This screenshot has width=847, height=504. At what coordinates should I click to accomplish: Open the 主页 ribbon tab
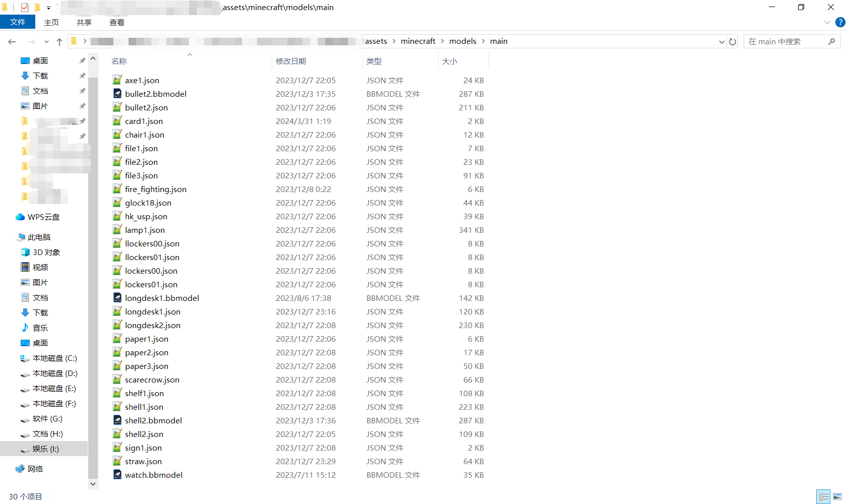coord(51,22)
